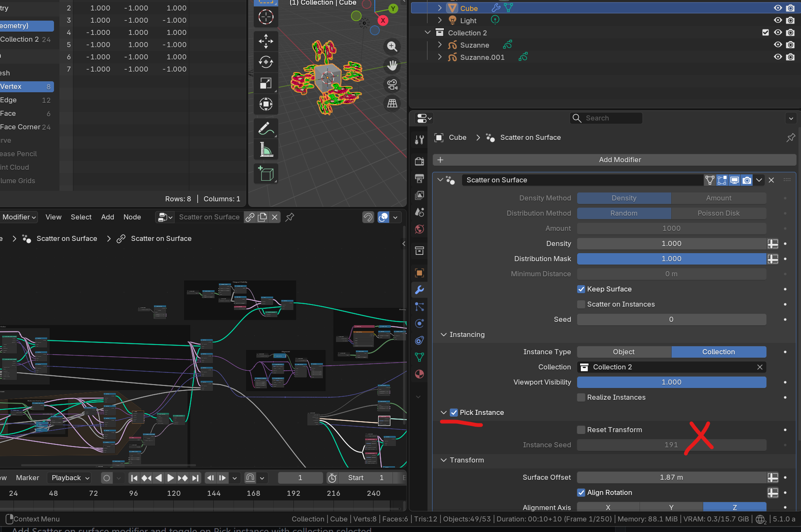Set Instance Type to Object

coord(624,352)
